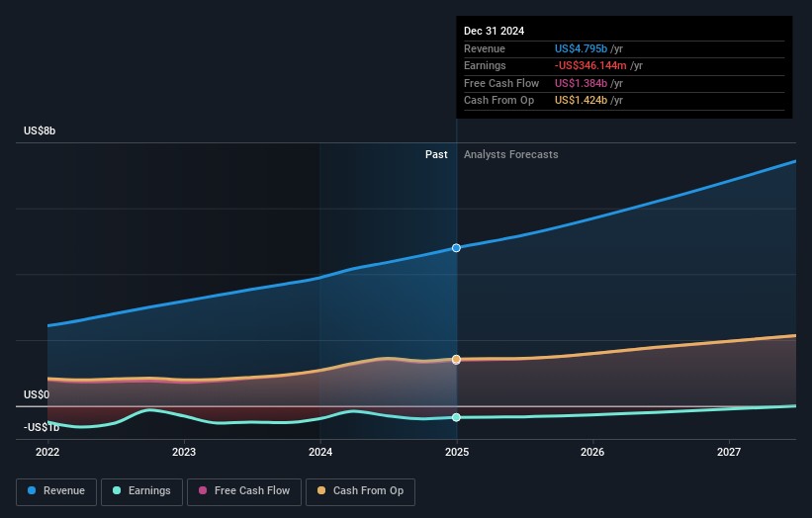
Task: Click the blue Revenue legend dot
Action: tap(33, 491)
